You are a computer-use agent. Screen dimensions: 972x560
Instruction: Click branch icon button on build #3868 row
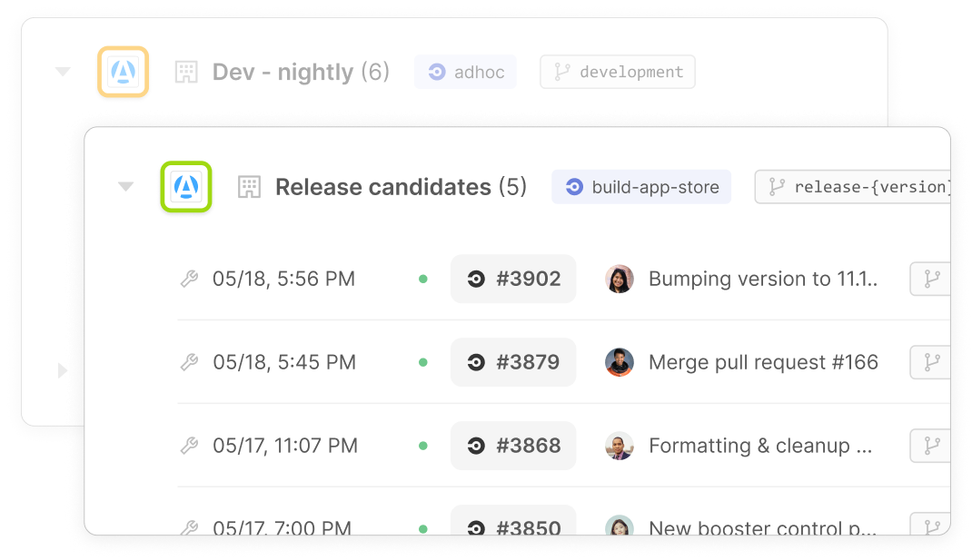point(931,446)
